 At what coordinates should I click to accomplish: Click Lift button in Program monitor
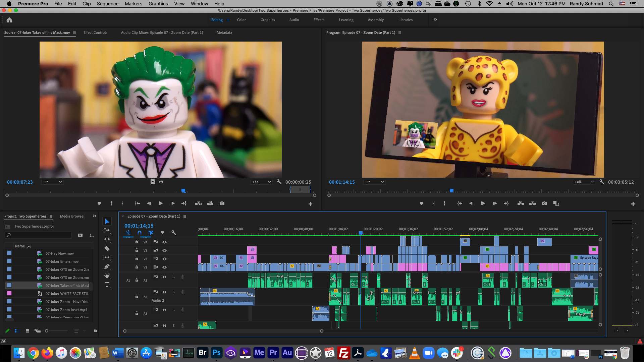[521, 203]
